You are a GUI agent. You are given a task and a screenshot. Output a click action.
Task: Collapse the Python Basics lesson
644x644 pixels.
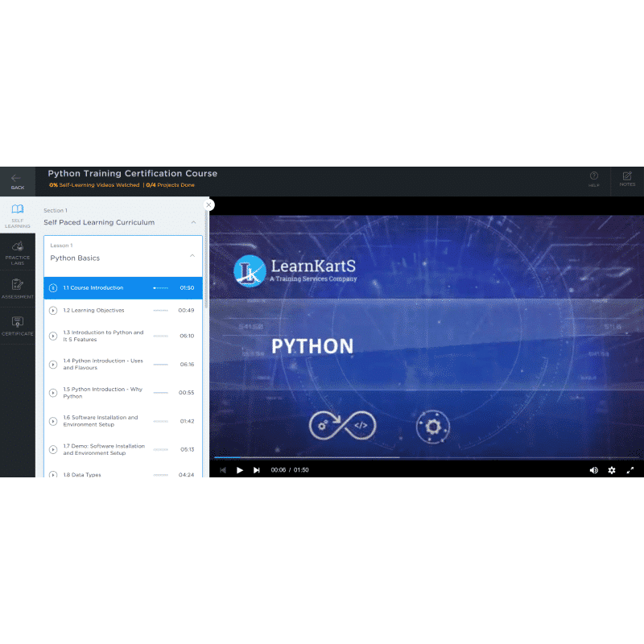click(x=192, y=255)
